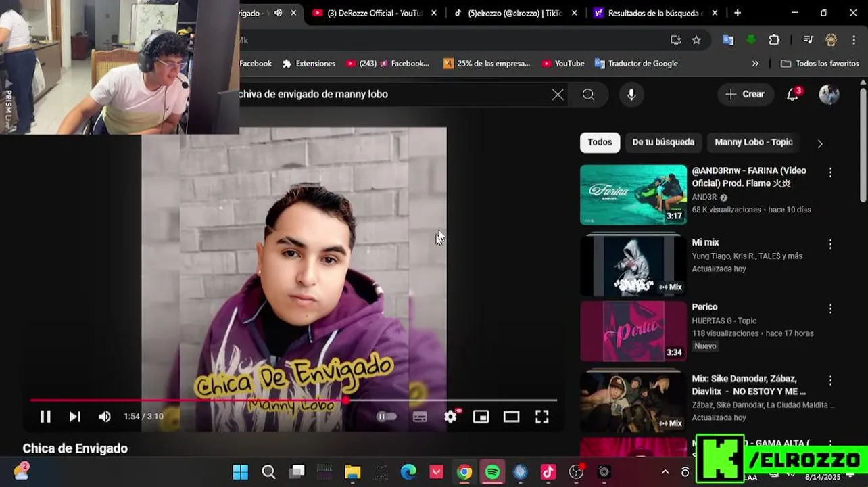Click the YouTube search magnifier button

click(589, 95)
